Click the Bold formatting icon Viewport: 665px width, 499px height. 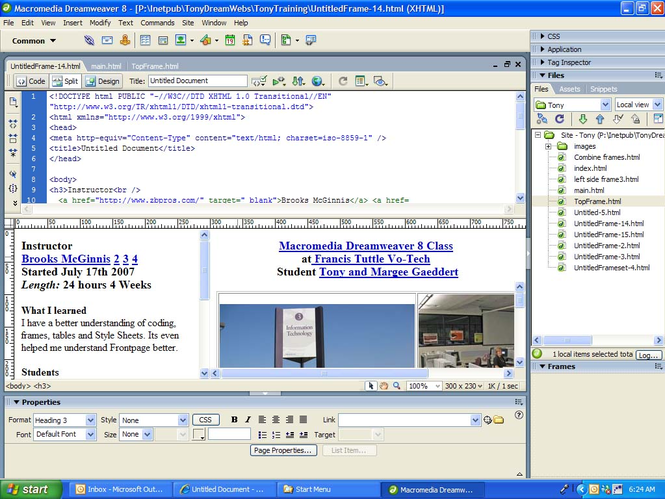point(234,420)
